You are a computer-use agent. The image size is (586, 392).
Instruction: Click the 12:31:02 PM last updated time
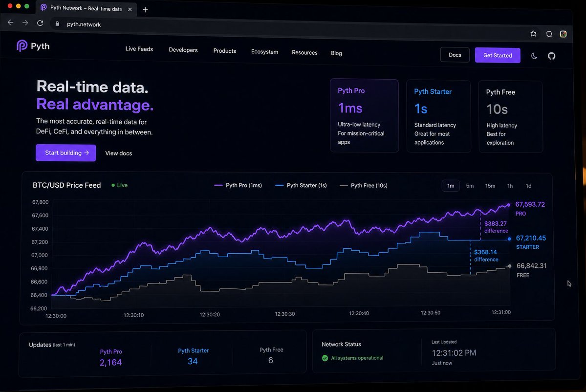coord(454,353)
